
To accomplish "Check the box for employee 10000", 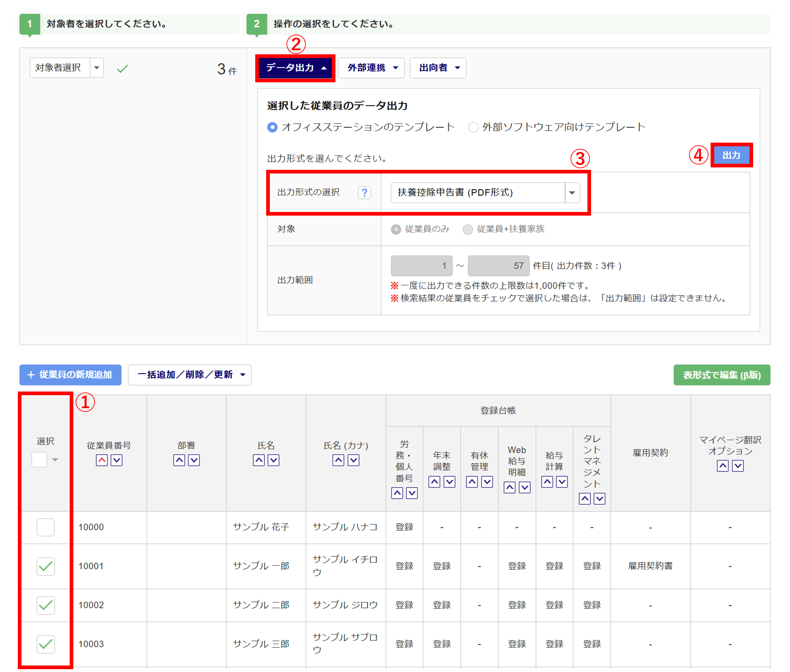I will point(45,527).
